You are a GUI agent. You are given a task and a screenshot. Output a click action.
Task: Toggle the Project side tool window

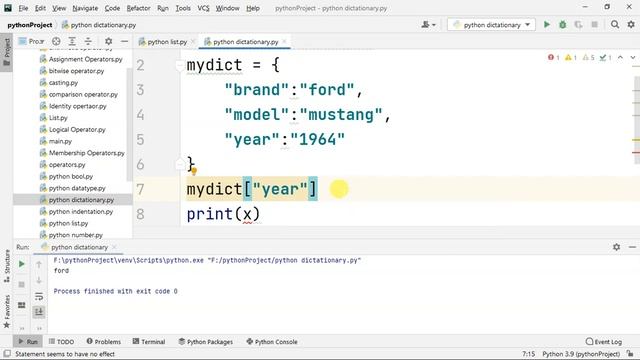(7, 52)
